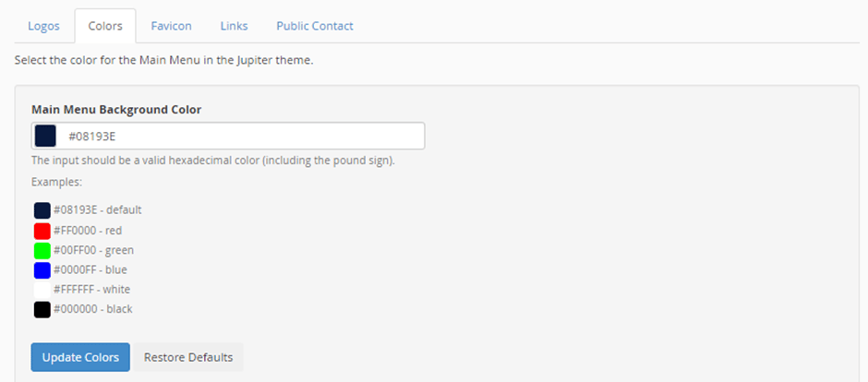868x382 pixels.
Task: Open the Public Contact tab
Action: [315, 26]
